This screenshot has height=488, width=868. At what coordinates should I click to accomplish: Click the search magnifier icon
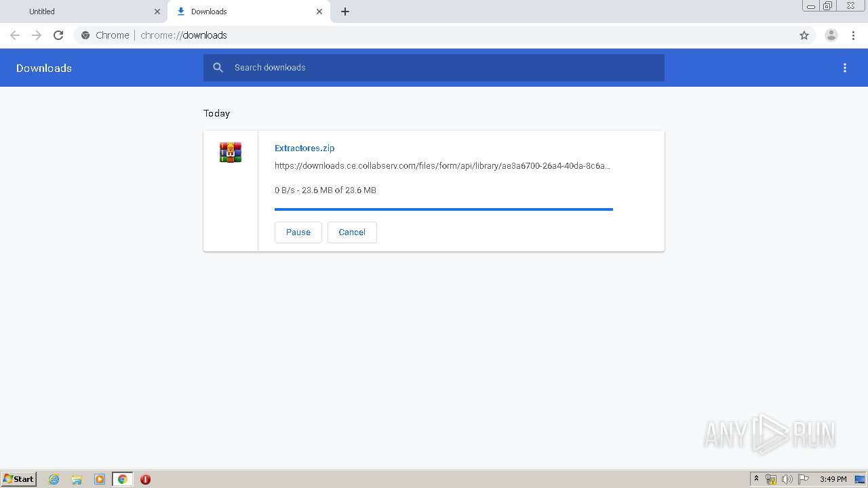[218, 68]
